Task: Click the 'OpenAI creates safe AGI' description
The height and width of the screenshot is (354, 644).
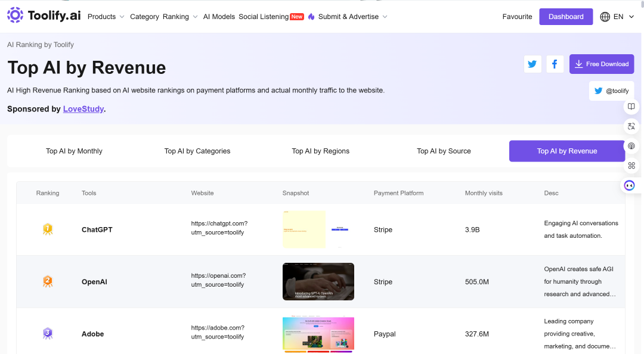Action: [580, 281]
